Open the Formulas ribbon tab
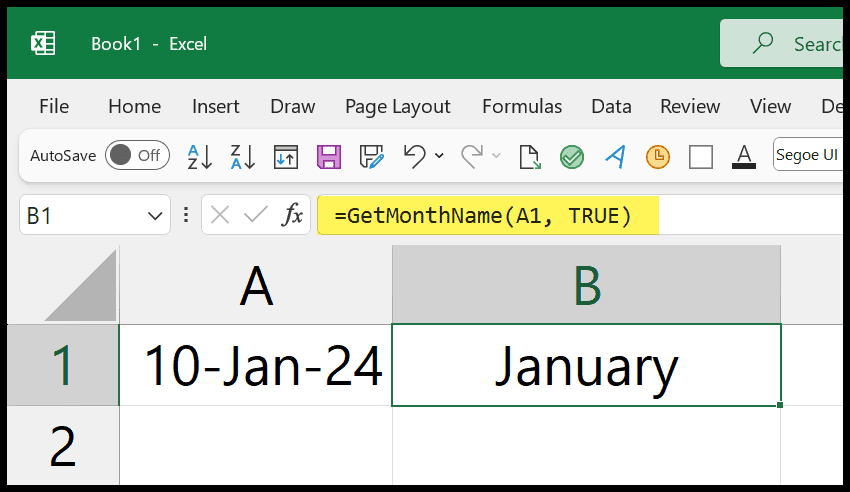The height and width of the screenshot is (492, 850). coord(522,106)
